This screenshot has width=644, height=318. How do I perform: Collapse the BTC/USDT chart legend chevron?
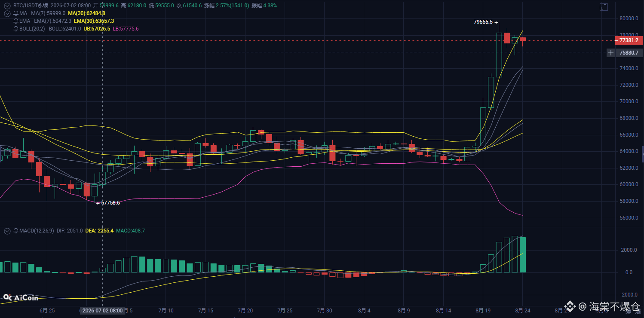pos(7,6)
